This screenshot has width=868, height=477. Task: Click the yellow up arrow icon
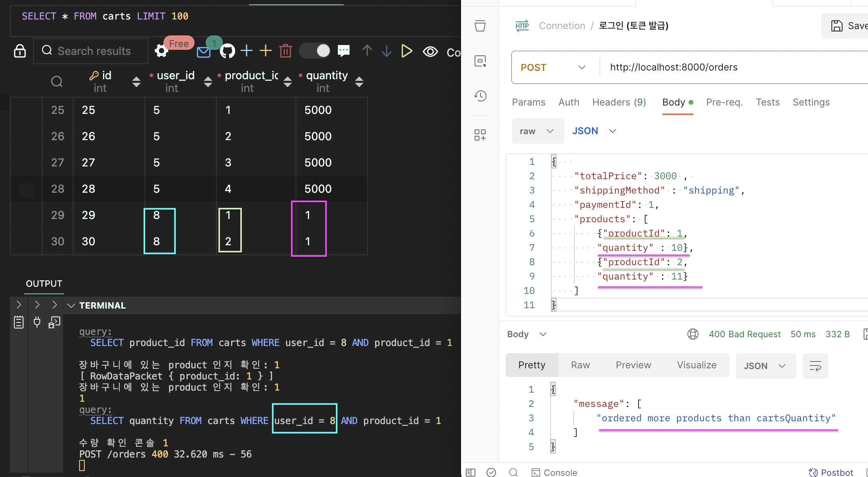[x=367, y=51]
